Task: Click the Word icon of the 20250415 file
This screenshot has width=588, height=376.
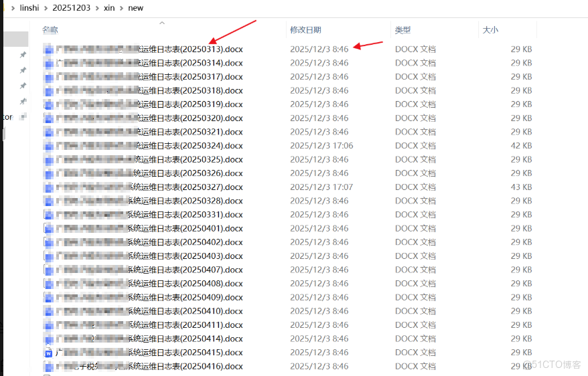Action: tap(48, 353)
